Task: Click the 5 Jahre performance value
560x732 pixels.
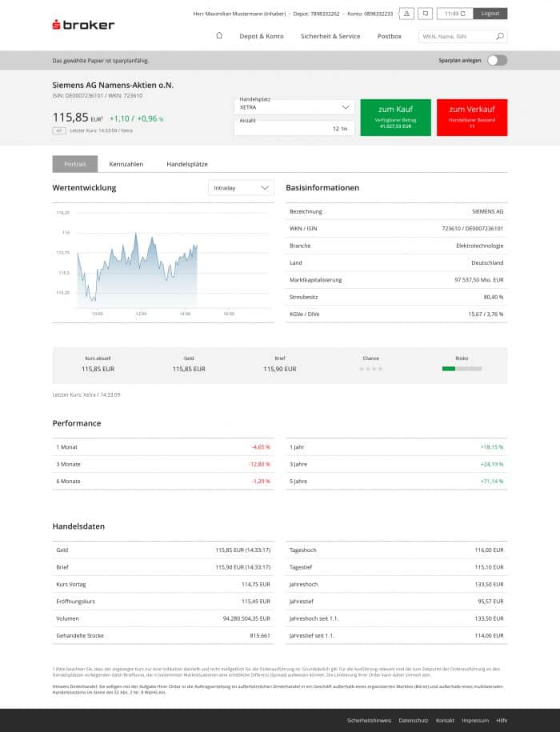Action: coord(492,481)
